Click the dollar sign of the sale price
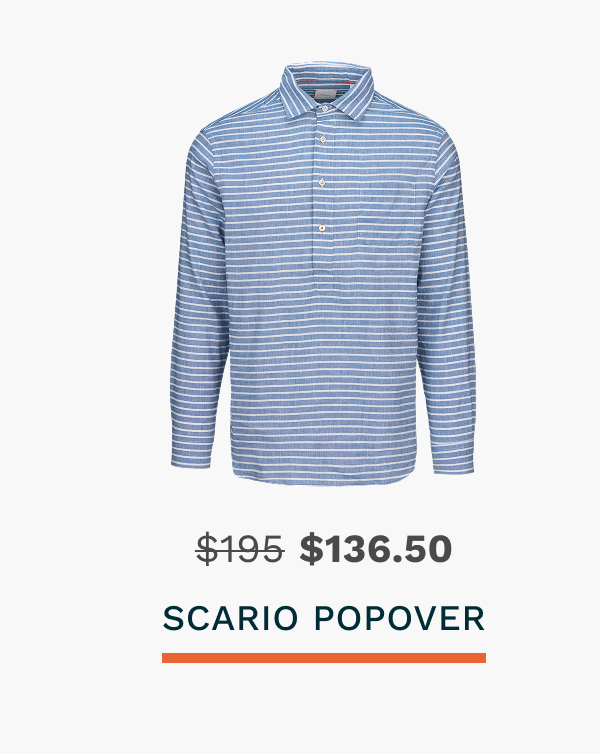Image resolution: width=600 pixels, height=754 pixels. [311, 549]
